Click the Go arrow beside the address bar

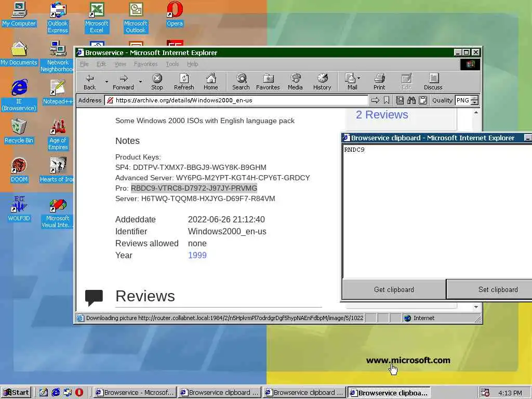pyautogui.click(x=375, y=100)
